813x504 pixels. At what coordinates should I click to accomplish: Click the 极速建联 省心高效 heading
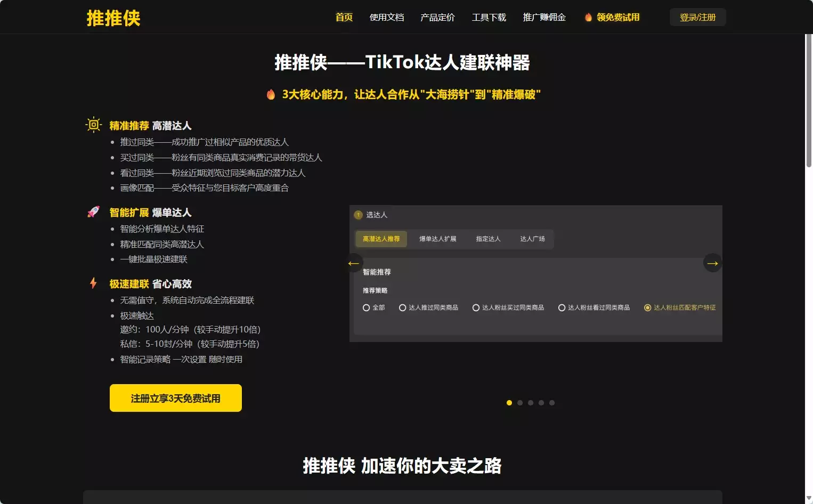click(x=150, y=284)
